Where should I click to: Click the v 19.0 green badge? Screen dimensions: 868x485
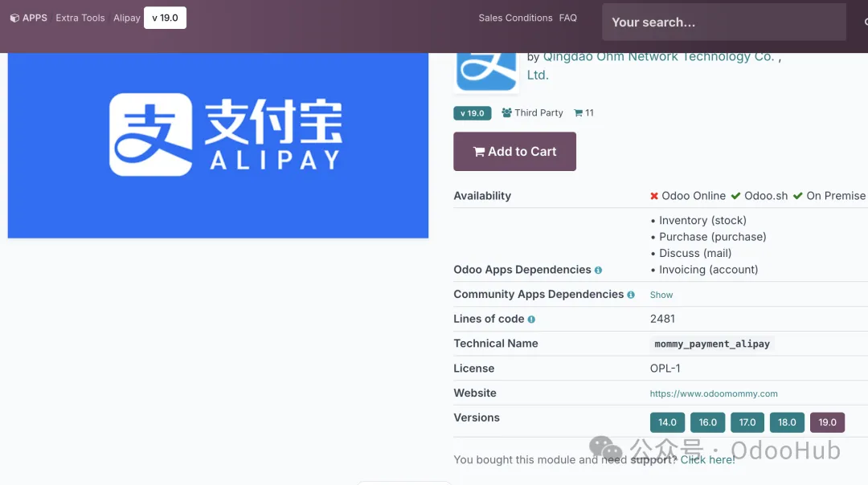pos(473,112)
